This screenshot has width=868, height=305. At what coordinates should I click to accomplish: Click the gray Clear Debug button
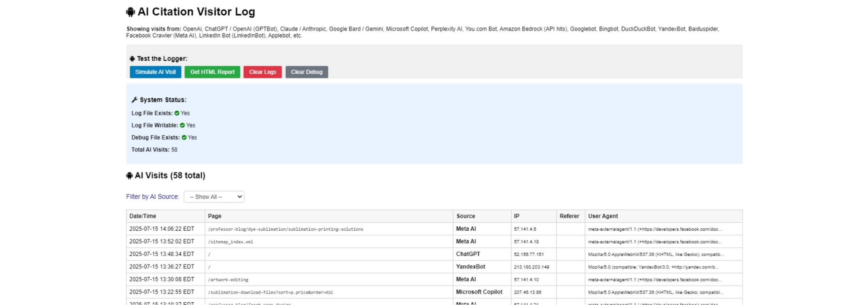point(307,72)
